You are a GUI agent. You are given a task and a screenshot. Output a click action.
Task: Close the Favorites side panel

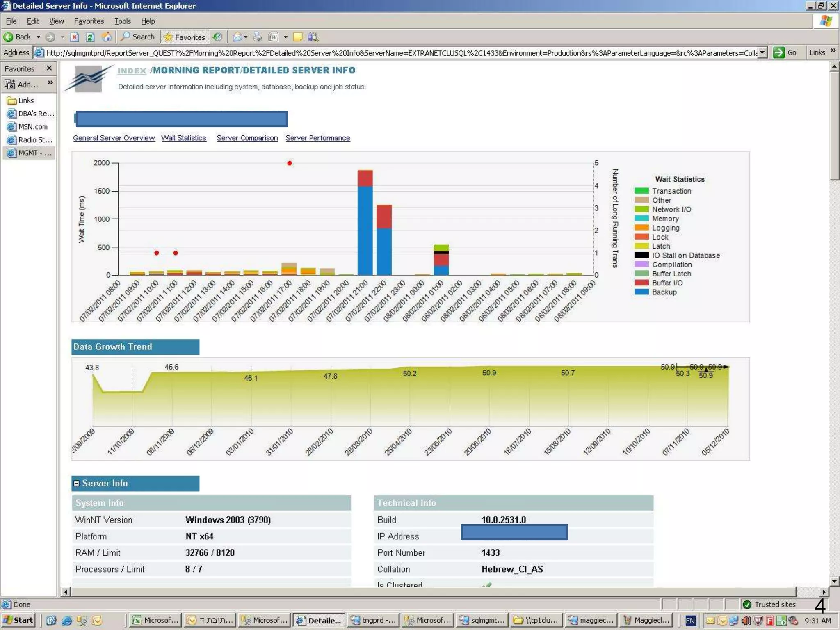click(49, 68)
